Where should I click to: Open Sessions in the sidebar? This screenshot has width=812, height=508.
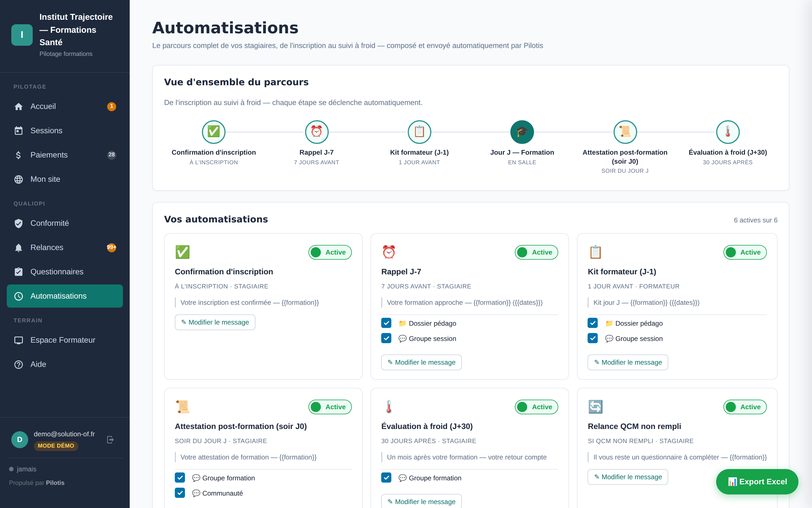65,131
